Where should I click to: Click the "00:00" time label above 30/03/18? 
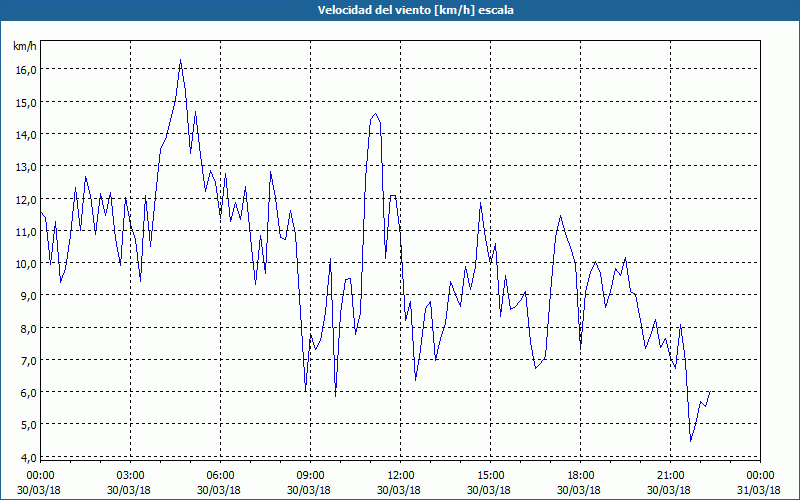pos(40,476)
